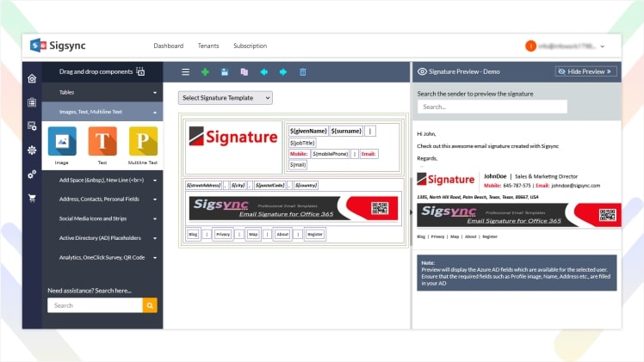Open the double-gears icon in sidebar

pos(32,175)
